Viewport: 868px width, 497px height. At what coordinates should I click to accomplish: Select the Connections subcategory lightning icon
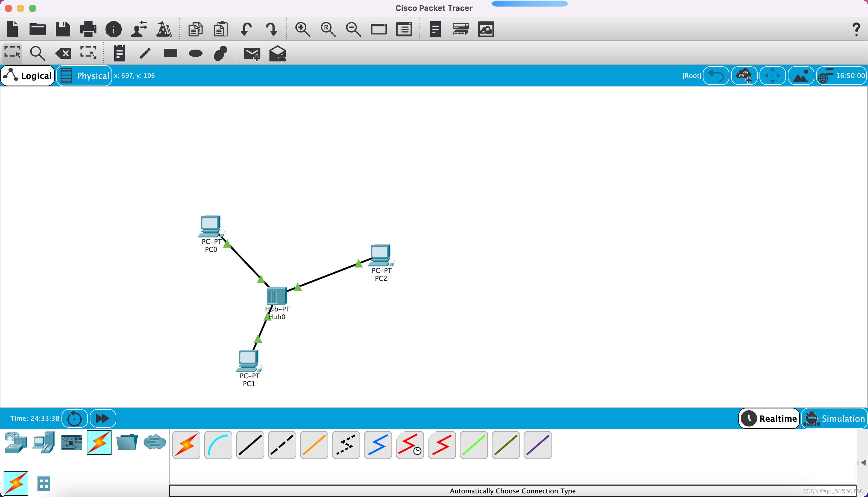tap(16, 483)
